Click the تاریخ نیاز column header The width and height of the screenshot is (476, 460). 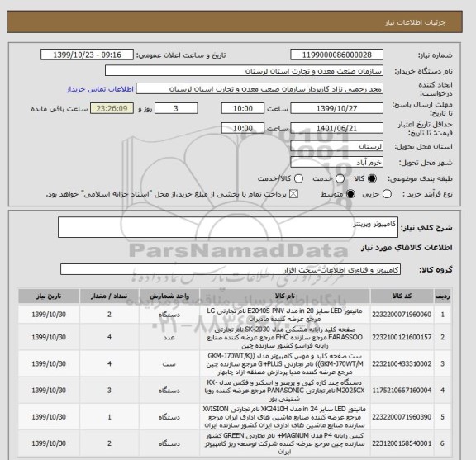pyautogui.click(x=49, y=296)
